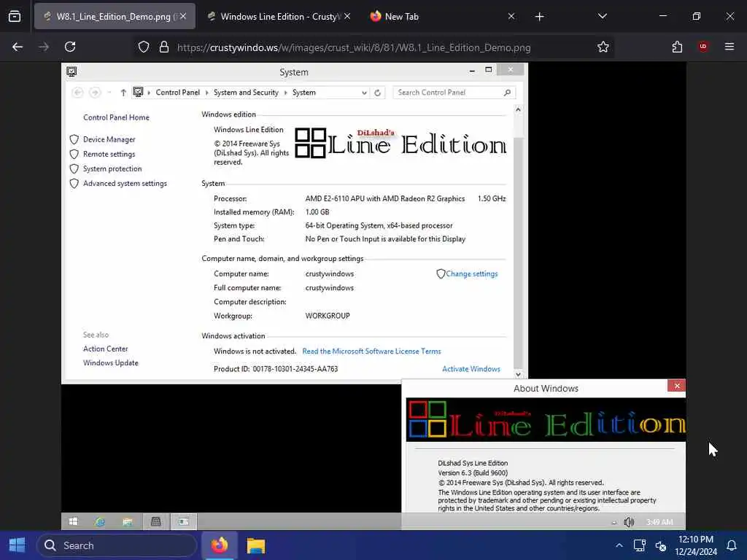
Task: Close the W8.1_Line_Edition_Demo.png tab
Action: click(x=183, y=17)
